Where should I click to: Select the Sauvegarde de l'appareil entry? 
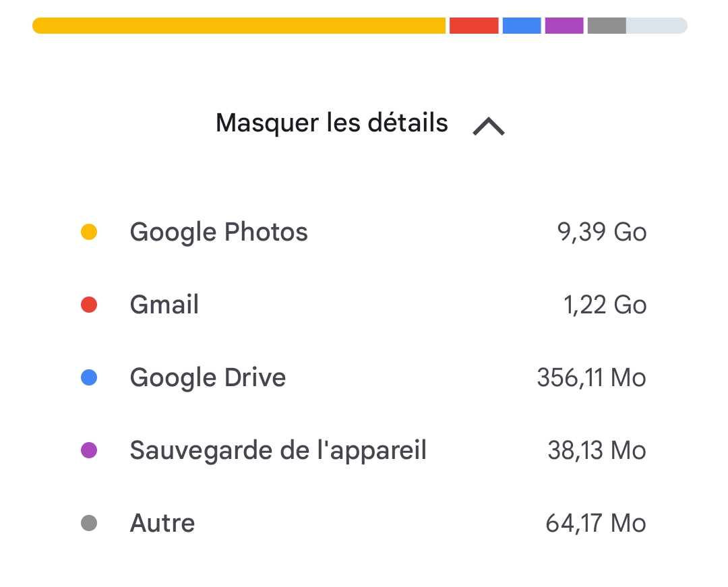pos(278,450)
